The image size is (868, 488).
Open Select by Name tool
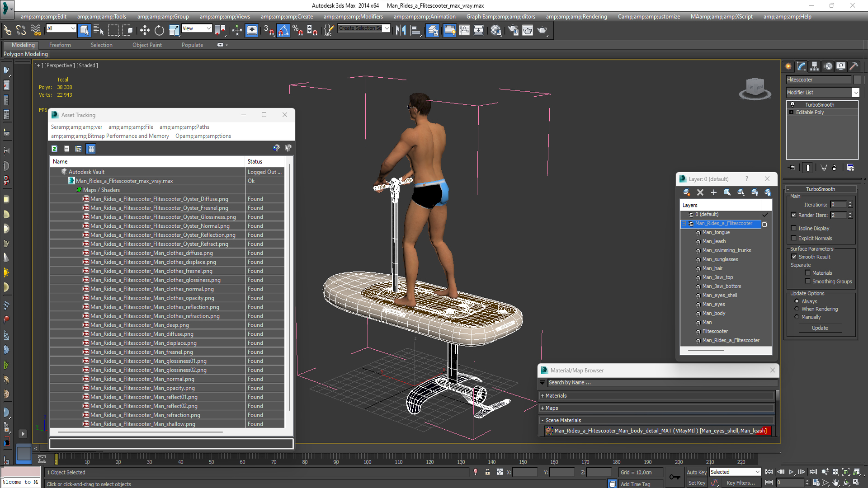[x=99, y=30]
